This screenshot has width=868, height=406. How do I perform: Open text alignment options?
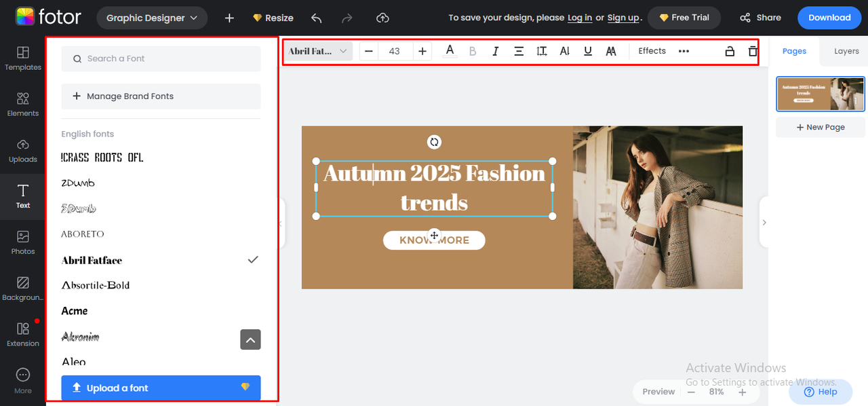(x=519, y=51)
